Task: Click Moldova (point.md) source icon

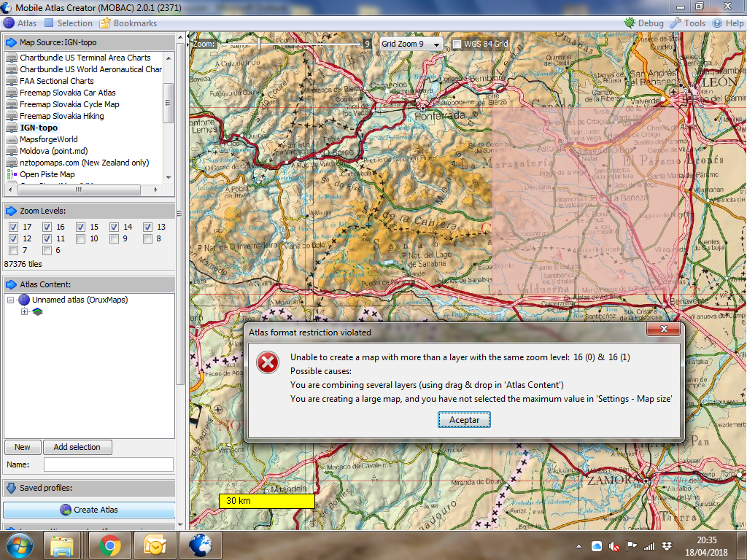Action: [12, 151]
